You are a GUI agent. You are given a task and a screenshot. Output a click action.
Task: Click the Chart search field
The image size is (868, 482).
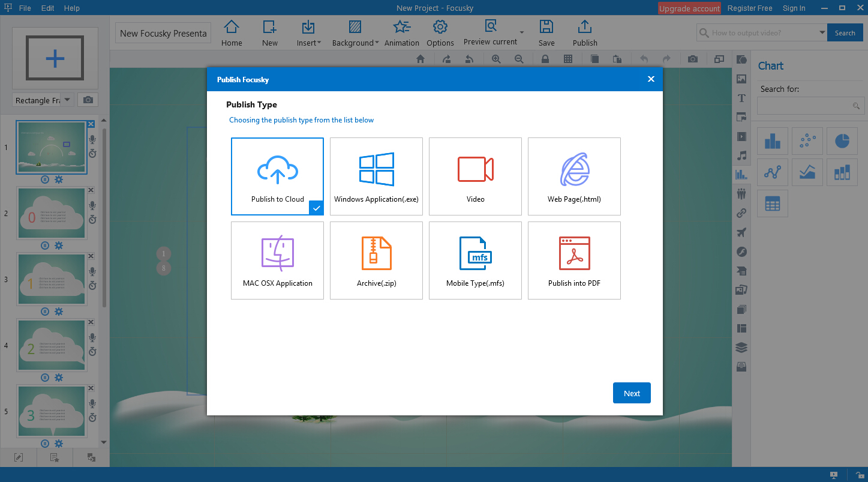(810, 106)
